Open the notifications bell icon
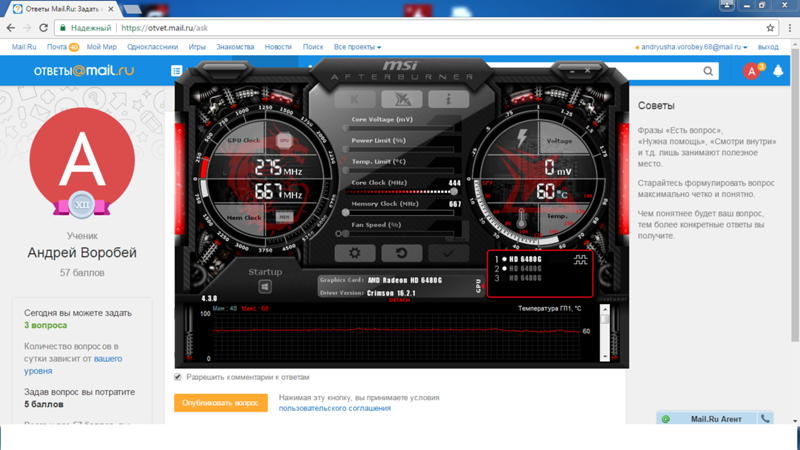Image resolution: width=800 pixels, height=450 pixels. [778, 71]
